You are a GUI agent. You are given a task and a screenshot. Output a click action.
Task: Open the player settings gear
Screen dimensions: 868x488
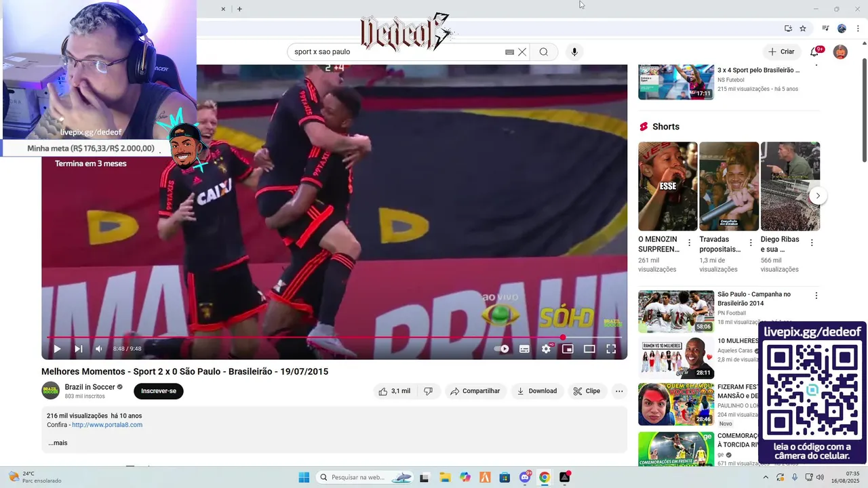(546, 349)
